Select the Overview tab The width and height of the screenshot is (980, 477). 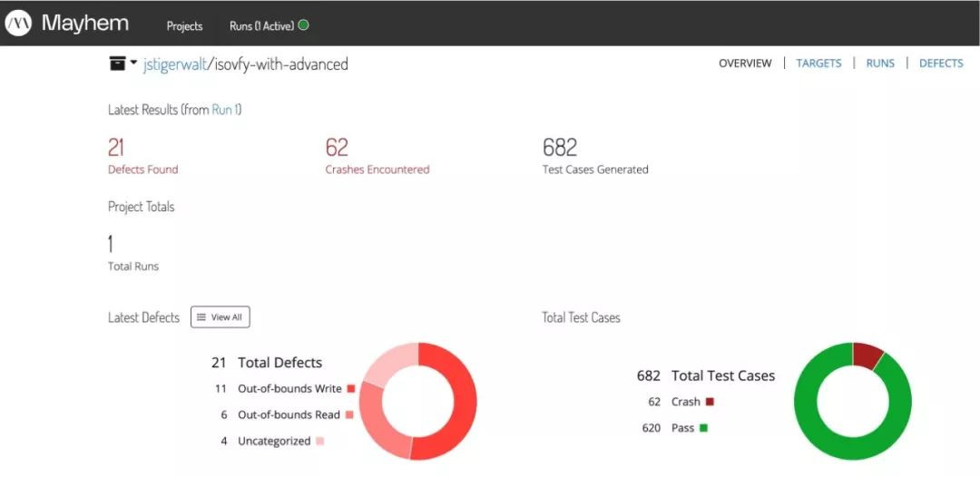pos(745,63)
